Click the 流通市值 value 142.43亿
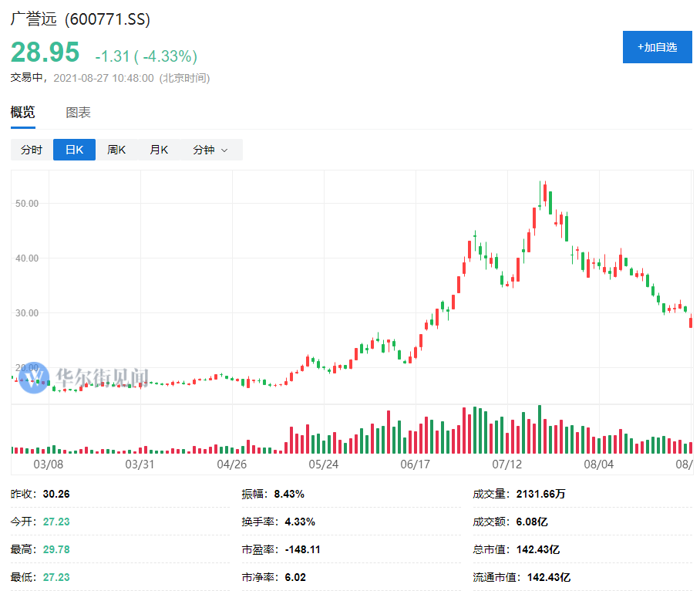Screen dimensions: 700x591 click(549, 577)
